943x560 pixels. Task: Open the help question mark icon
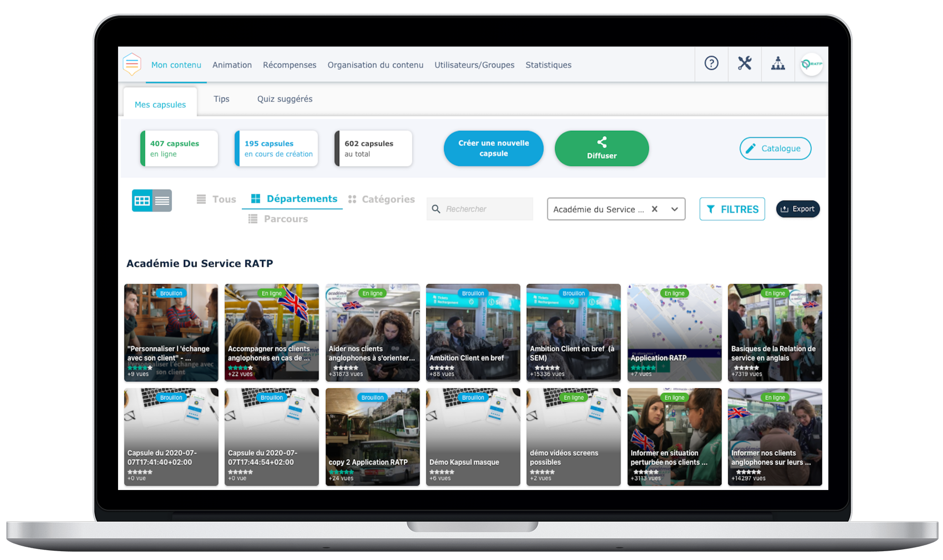(x=711, y=63)
